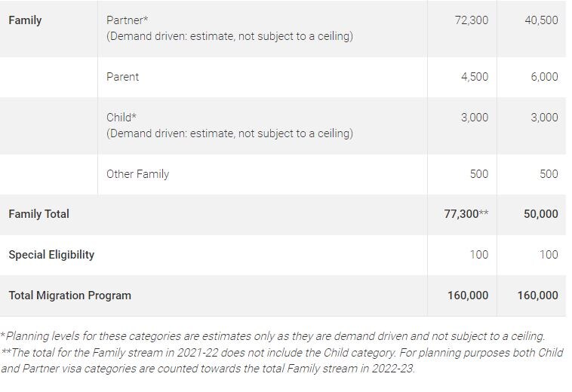Select the Total Migration Program heading
The height and width of the screenshot is (392, 572).
[69, 296]
